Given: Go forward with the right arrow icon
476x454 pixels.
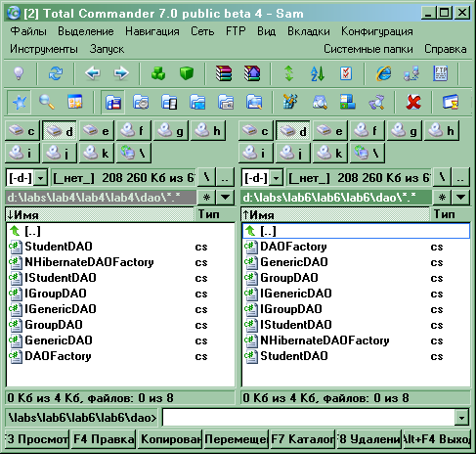Looking at the screenshot, I should [x=121, y=73].
